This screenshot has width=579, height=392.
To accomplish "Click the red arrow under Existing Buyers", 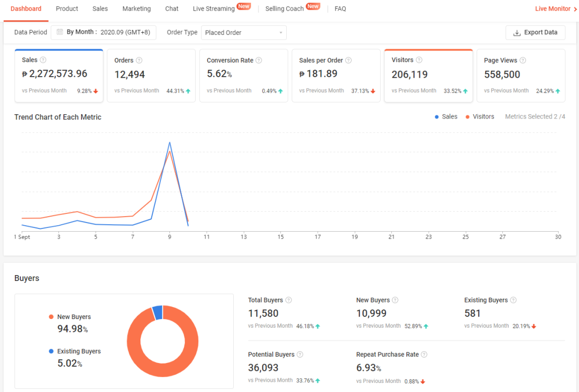I will tap(534, 326).
